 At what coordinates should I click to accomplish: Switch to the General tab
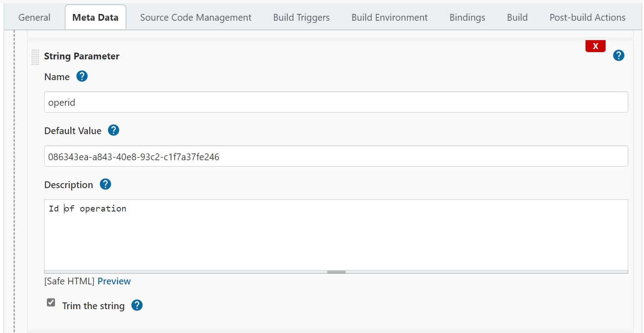pyautogui.click(x=34, y=18)
